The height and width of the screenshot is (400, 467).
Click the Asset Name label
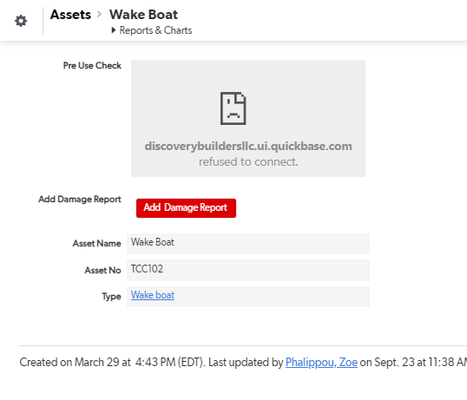[x=97, y=244]
